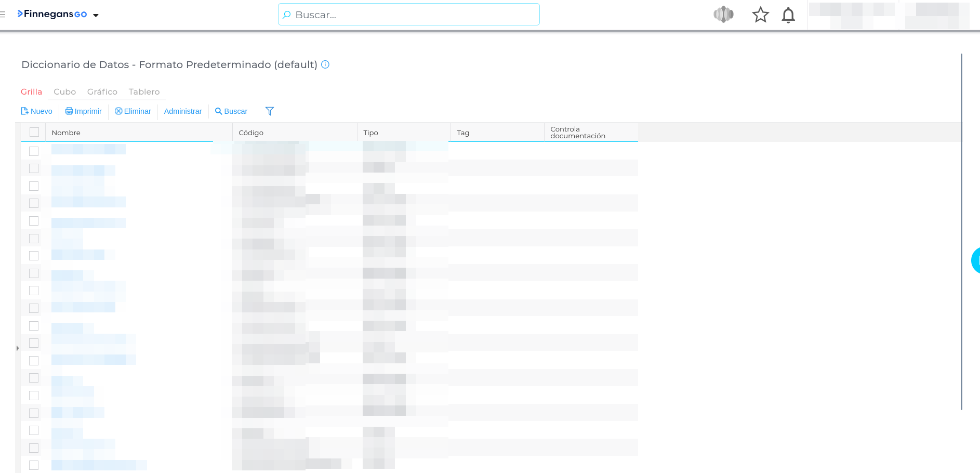Switch to the Cubo tab
The width and height of the screenshot is (980, 473).
[x=64, y=91]
